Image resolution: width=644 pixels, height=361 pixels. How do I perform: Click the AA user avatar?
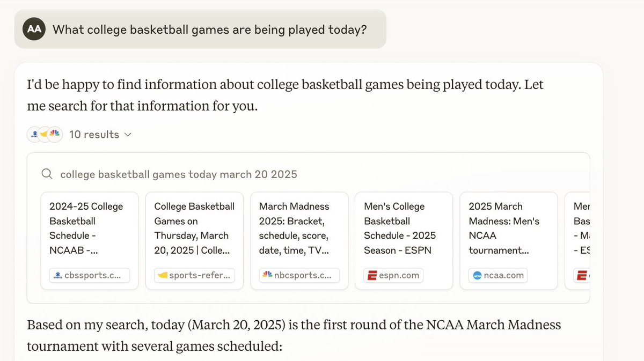(34, 29)
